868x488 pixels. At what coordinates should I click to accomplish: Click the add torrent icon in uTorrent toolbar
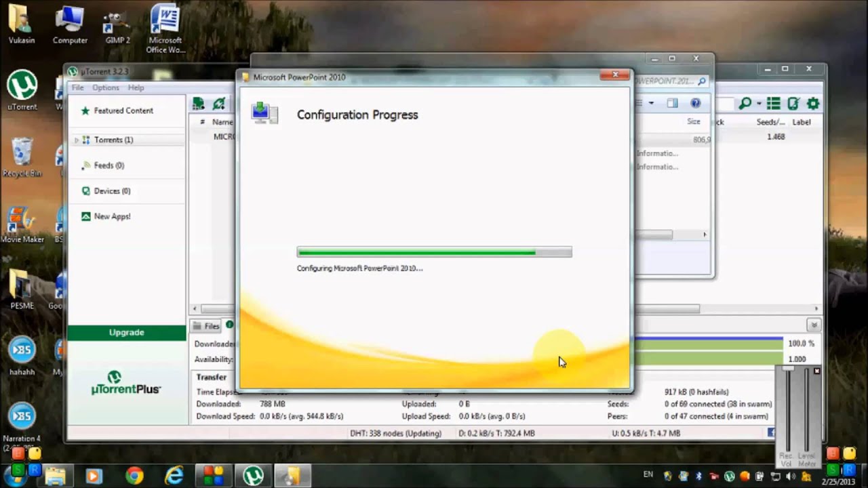[x=198, y=104]
